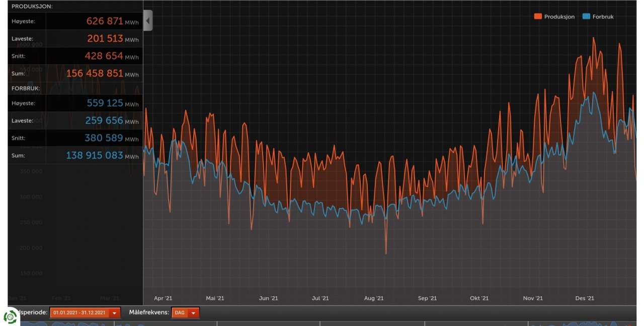This screenshot has width=644, height=326.
Task: Click the Forbruk Snitt value 380 589
Action: [105, 138]
